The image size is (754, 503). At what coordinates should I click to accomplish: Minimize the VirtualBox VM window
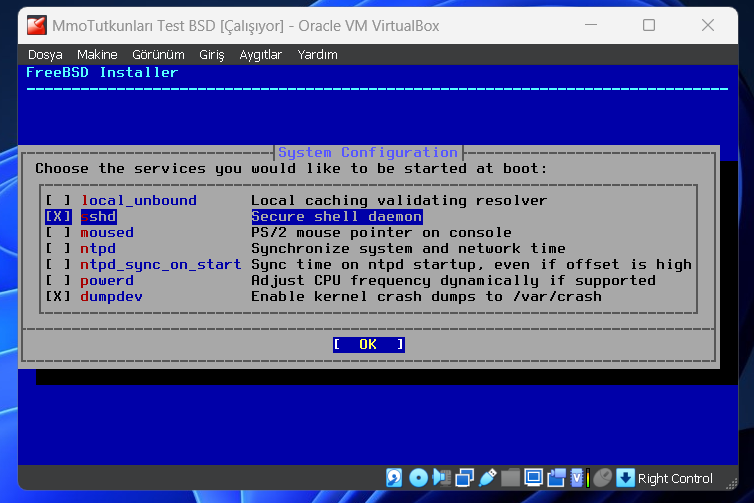click(591, 25)
